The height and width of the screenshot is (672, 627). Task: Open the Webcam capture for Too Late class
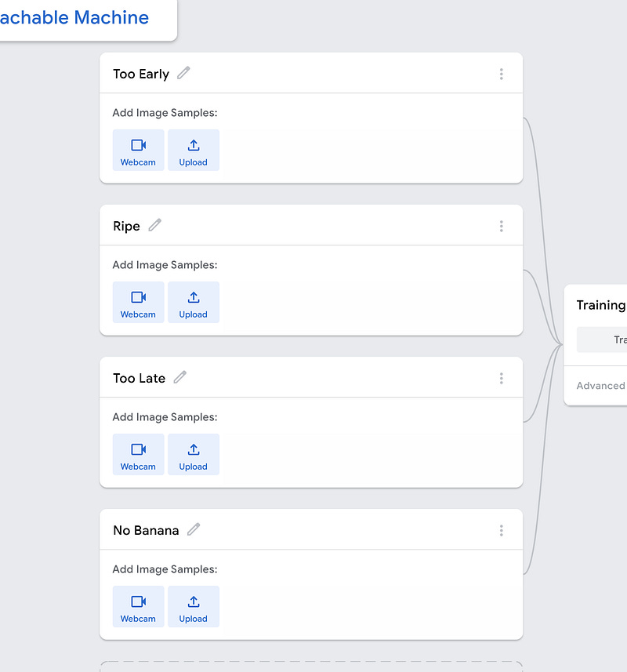(x=138, y=454)
